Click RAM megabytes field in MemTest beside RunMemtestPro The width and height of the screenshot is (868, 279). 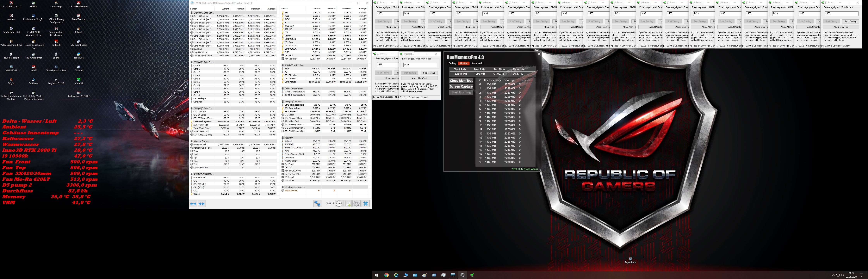(420, 65)
